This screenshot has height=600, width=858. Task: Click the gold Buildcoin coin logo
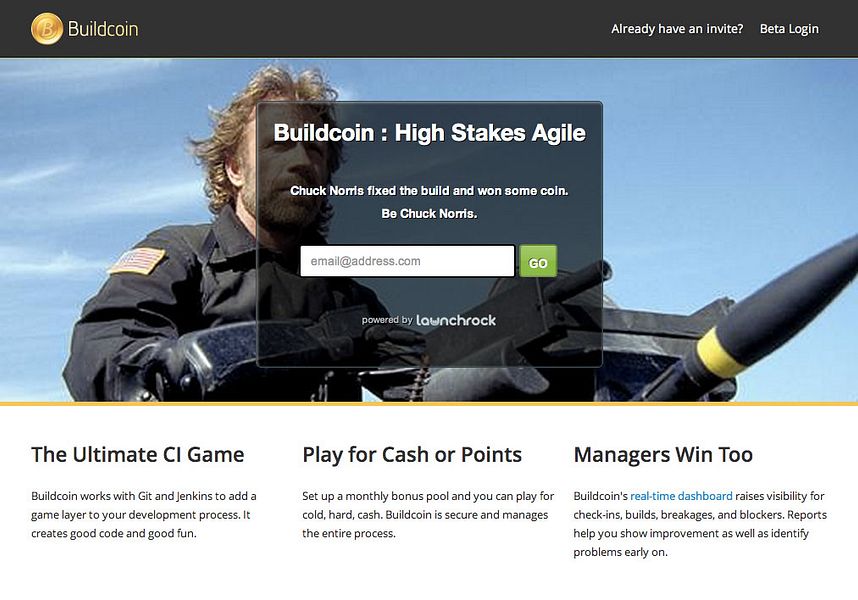click(47, 28)
